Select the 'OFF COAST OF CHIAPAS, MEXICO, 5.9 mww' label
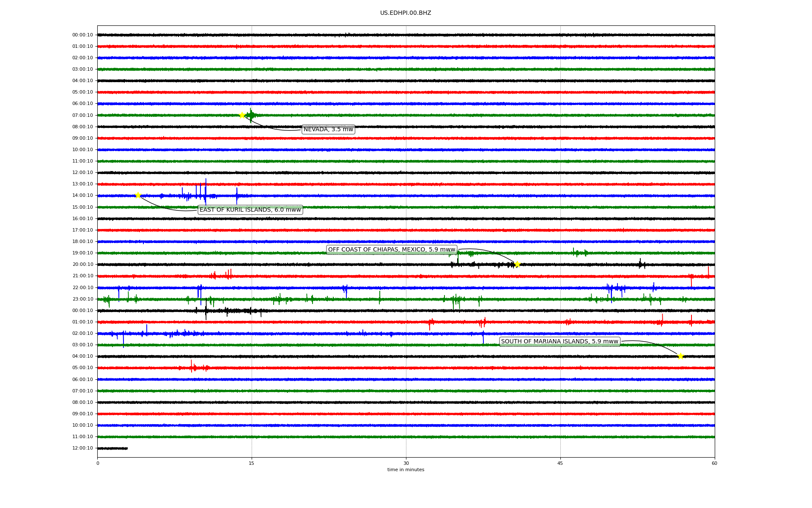812x508 pixels. pyautogui.click(x=392, y=250)
